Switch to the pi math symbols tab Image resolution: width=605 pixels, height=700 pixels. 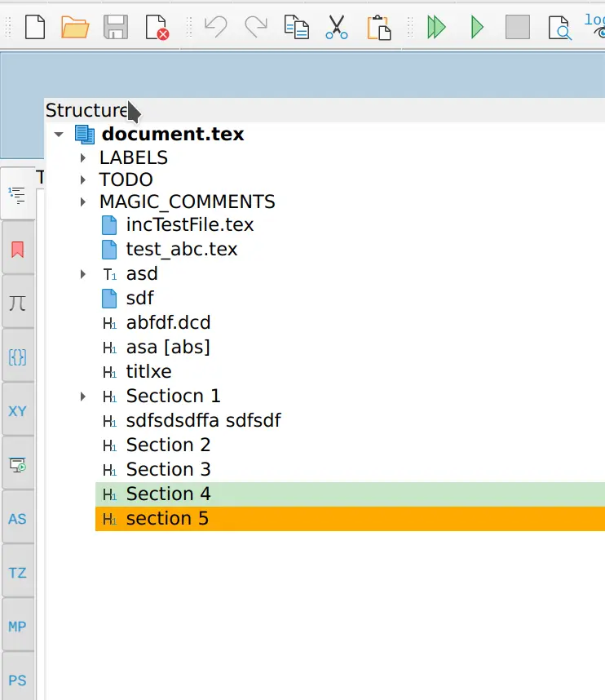pyautogui.click(x=17, y=303)
